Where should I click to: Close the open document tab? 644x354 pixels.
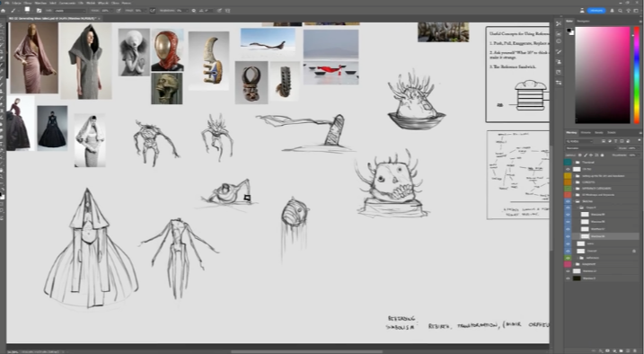click(99, 19)
